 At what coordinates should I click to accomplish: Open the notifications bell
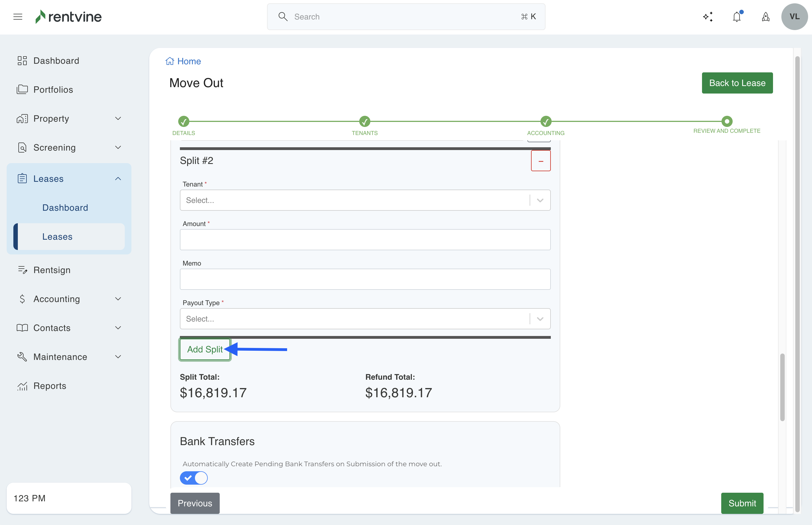[x=737, y=17]
